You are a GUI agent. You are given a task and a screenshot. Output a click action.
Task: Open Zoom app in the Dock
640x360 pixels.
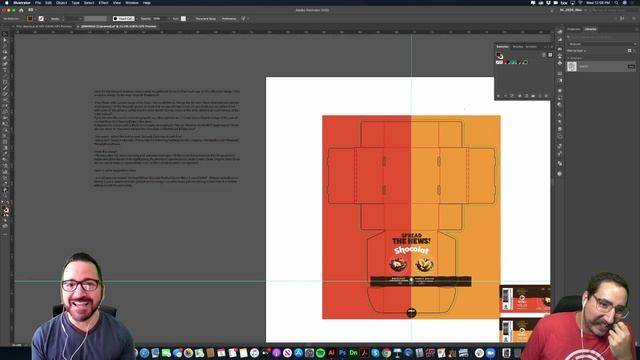coord(491,353)
